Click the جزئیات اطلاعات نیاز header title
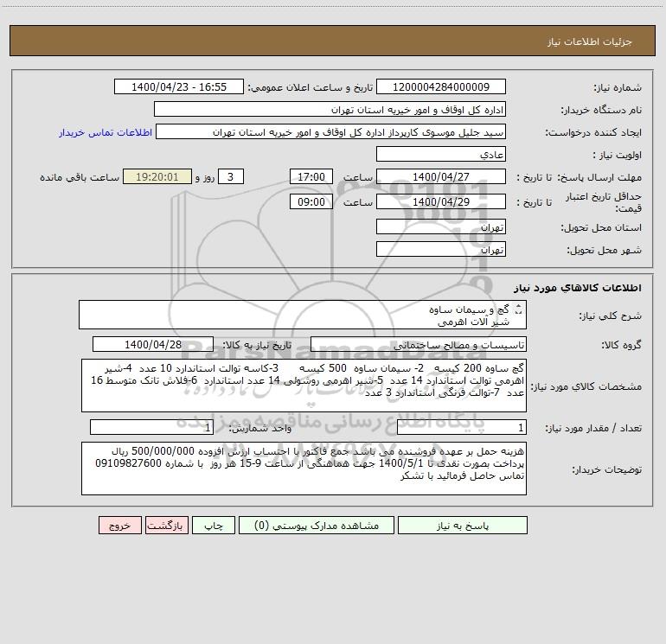 (x=590, y=41)
